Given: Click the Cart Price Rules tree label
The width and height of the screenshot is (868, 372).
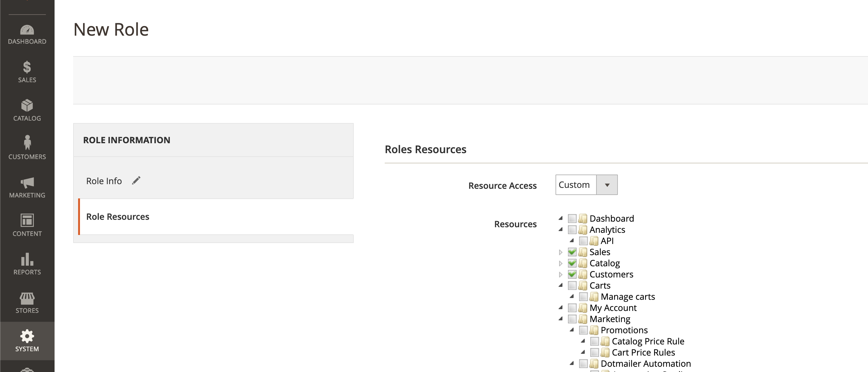Looking at the screenshot, I should point(643,352).
